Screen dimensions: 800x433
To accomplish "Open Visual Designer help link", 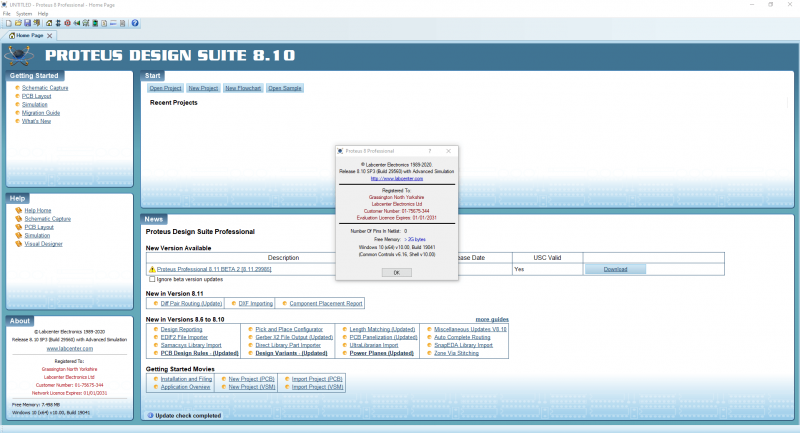I will tap(43, 244).
